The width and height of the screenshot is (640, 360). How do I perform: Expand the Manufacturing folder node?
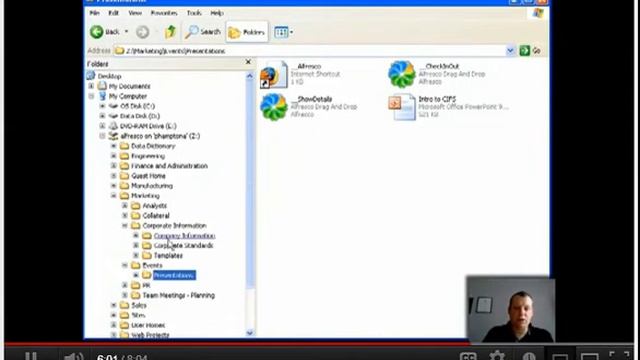tap(114, 186)
